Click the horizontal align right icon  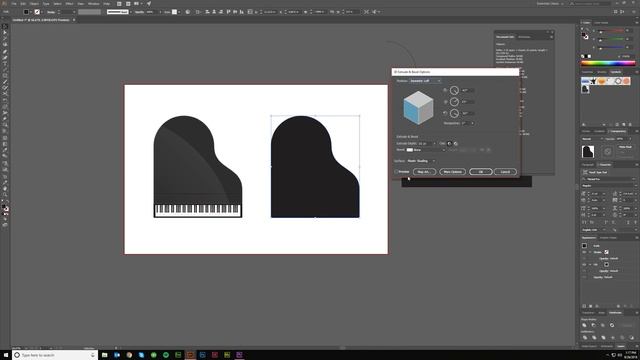click(220, 12)
